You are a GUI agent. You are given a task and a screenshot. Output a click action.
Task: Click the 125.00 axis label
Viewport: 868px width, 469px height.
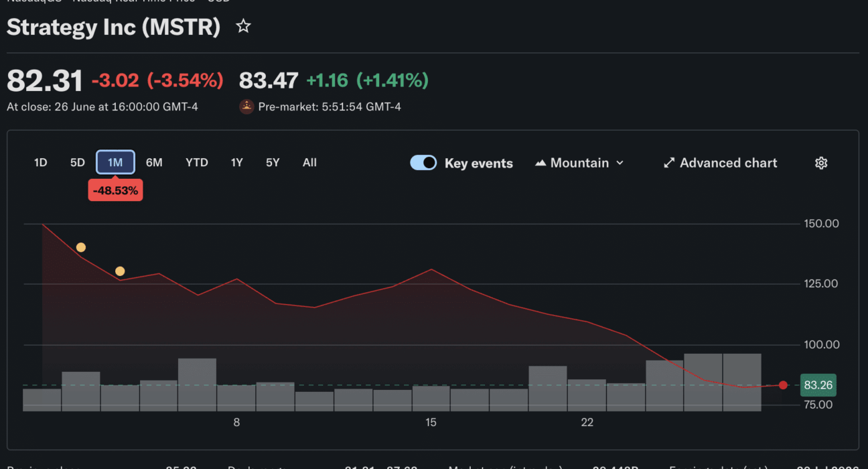[821, 284]
